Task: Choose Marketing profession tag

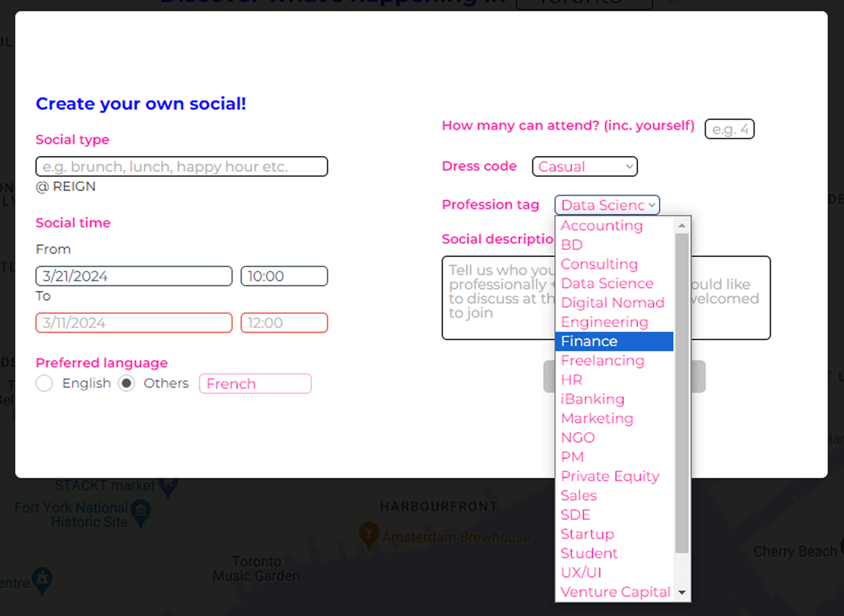Action: 614,418
